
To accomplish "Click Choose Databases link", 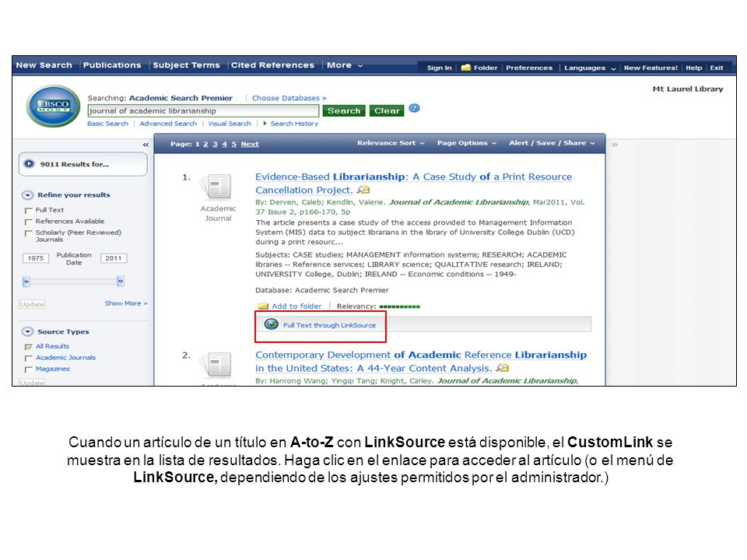I will 289,98.
